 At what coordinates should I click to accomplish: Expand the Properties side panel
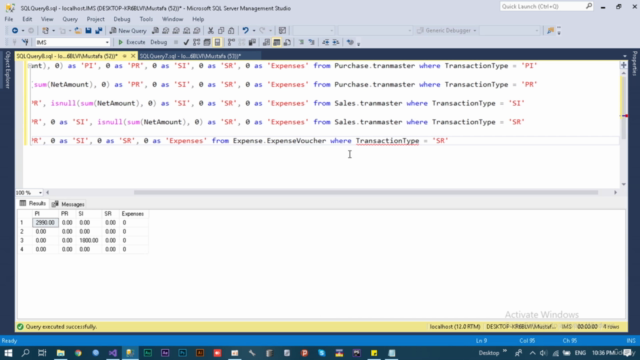pyautogui.click(x=635, y=64)
